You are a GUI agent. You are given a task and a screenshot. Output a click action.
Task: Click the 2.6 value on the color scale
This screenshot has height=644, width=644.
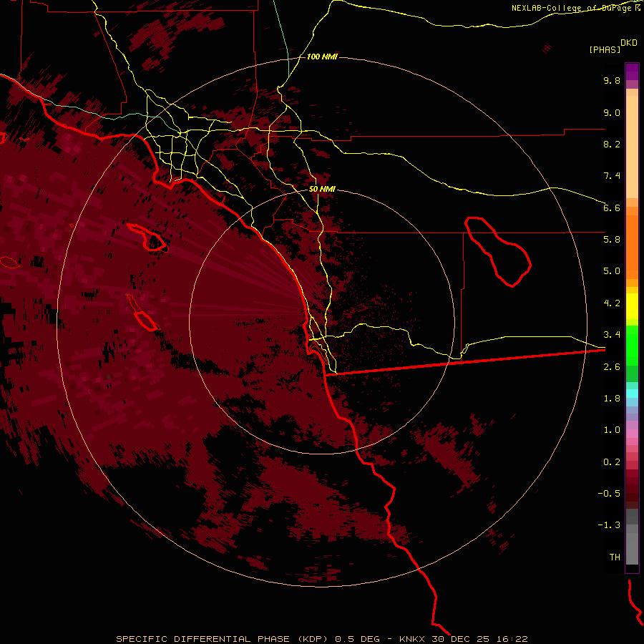612,367
